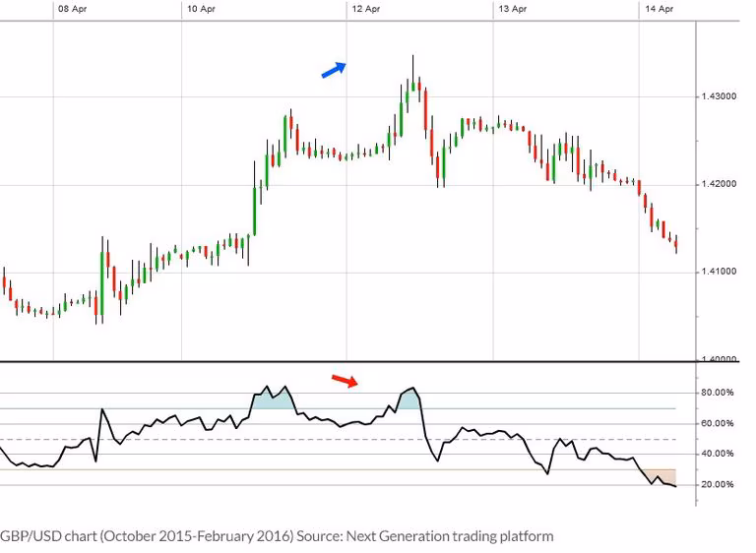
Task: Click the blue arrow pointing up on price chart
Action: [x=335, y=69]
